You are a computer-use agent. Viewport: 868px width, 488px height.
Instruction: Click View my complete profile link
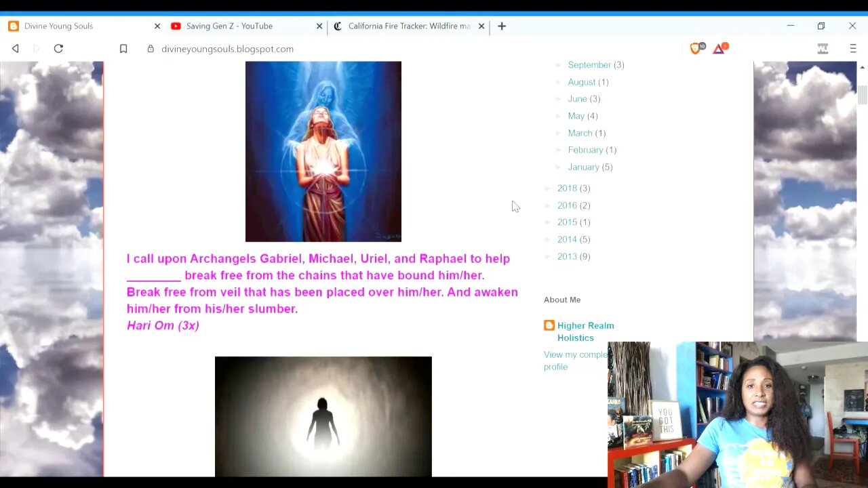pyautogui.click(x=575, y=361)
